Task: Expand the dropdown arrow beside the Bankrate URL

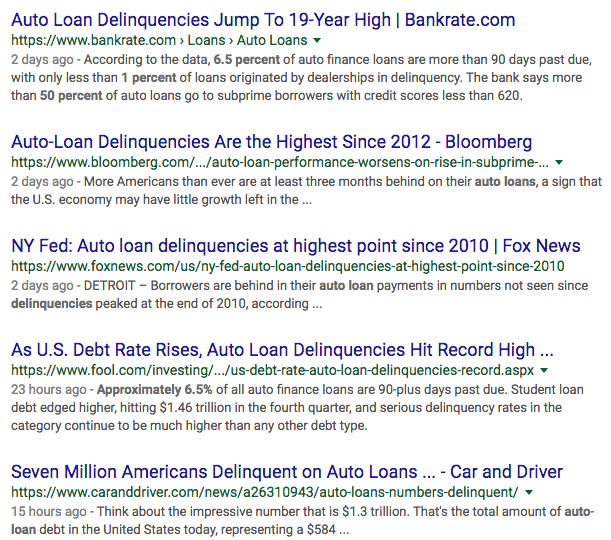Action: (x=317, y=41)
